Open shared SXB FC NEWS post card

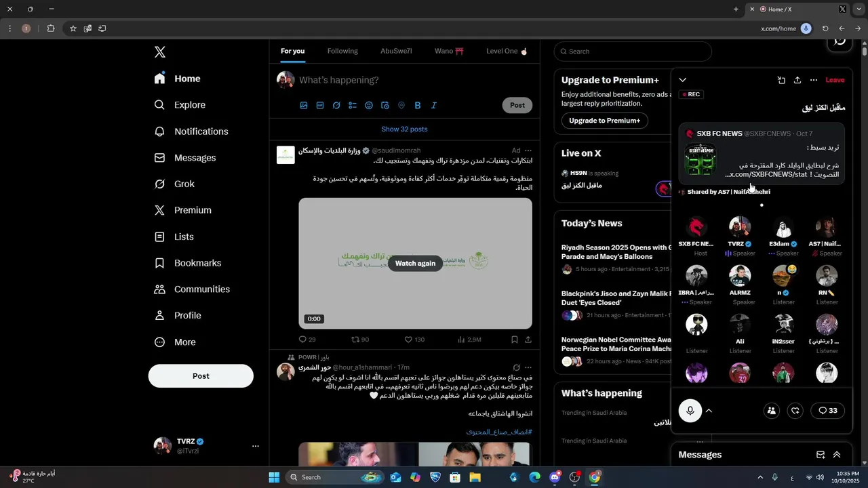point(762,154)
